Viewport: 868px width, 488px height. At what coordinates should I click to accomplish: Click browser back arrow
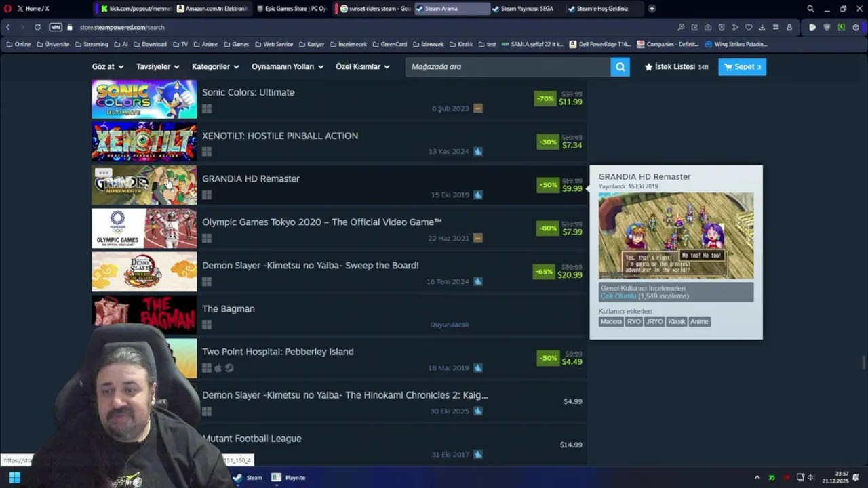click(x=7, y=27)
